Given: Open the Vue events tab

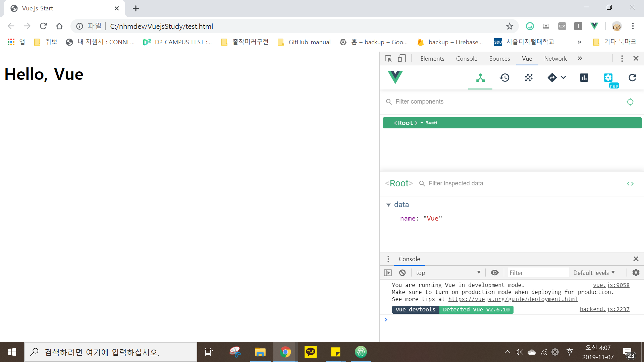Looking at the screenshot, I should pyautogui.click(x=529, y=78).
